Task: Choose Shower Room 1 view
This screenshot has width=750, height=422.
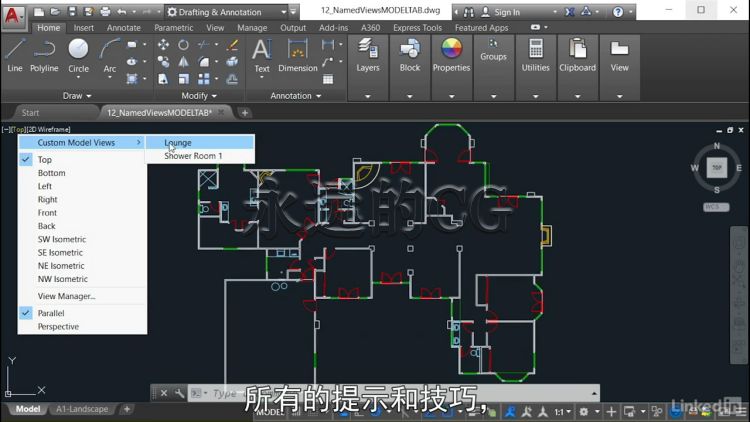Action: click(x=200, y=156)
